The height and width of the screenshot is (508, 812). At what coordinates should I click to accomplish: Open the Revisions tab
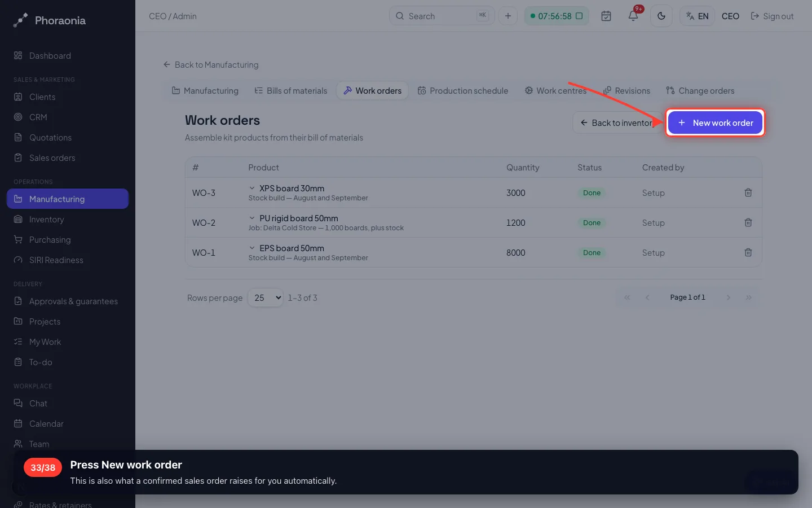point(626,90)
